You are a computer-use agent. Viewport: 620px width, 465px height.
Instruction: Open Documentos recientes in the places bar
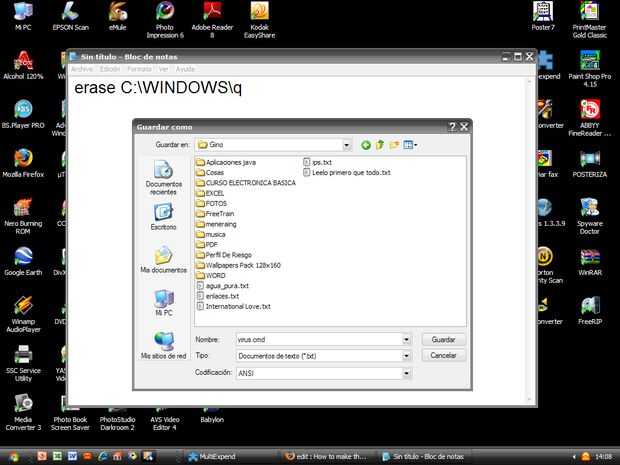pos(163,178)
